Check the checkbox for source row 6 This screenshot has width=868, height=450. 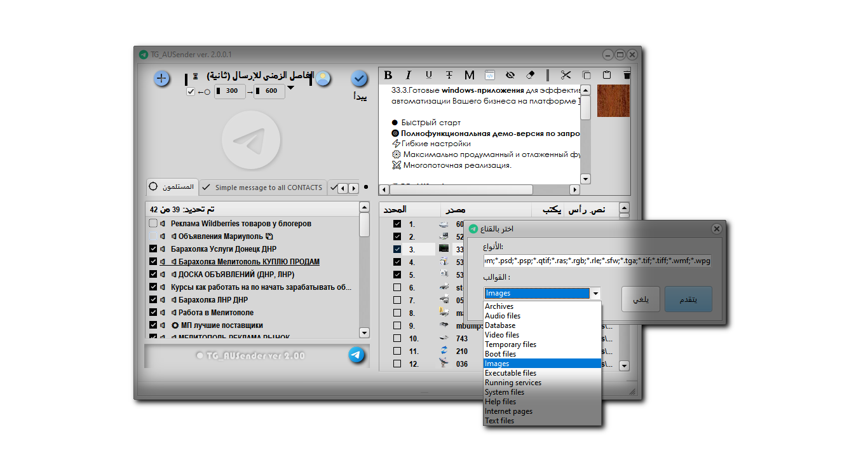(x=397, y=287)
